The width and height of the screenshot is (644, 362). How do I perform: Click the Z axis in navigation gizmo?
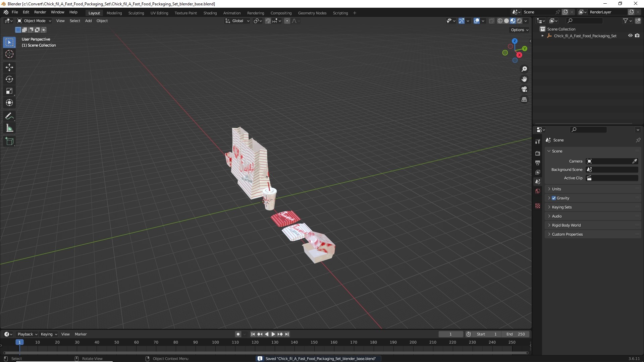pos(515,41)
